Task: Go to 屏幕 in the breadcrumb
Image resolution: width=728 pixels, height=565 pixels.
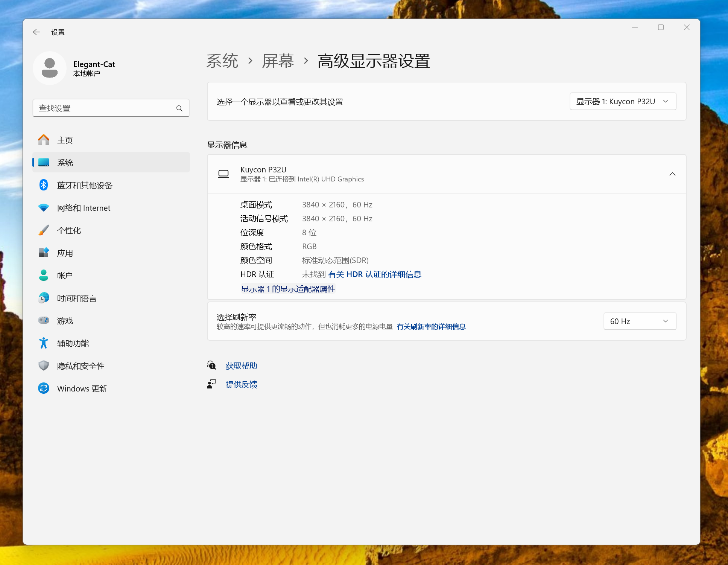Action: 278,61
